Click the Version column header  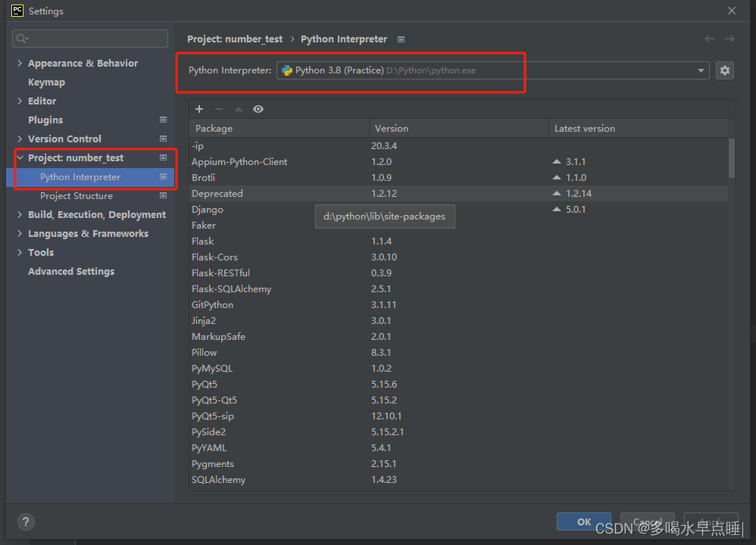(458, 128)
